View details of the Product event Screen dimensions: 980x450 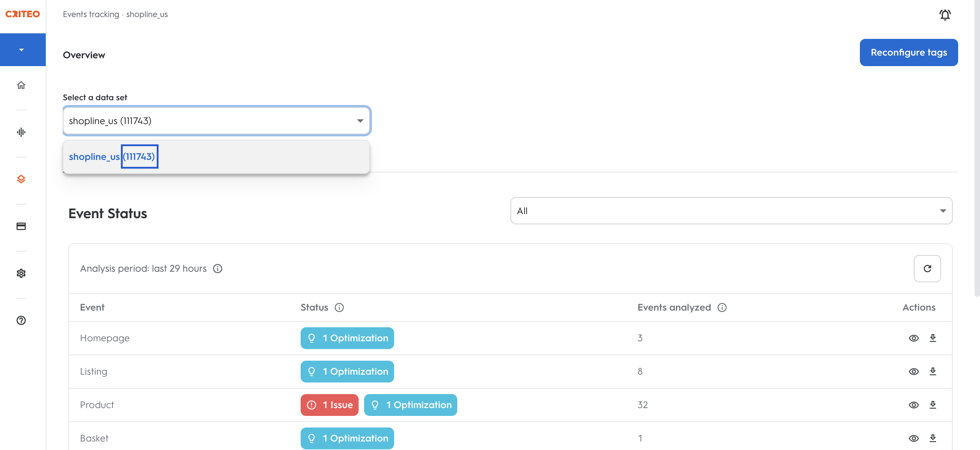[913, 405]
